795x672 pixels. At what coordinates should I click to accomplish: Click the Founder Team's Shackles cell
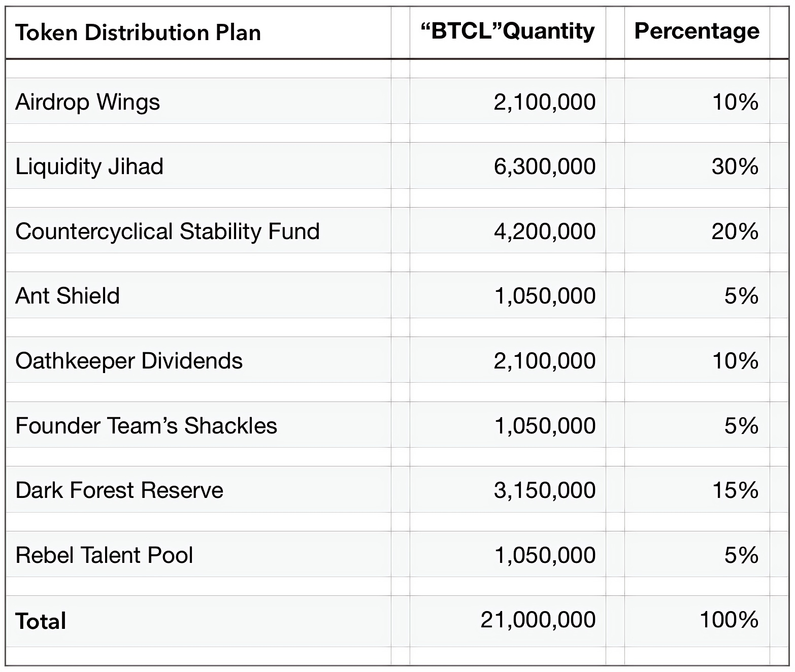[x=146, y=425]
